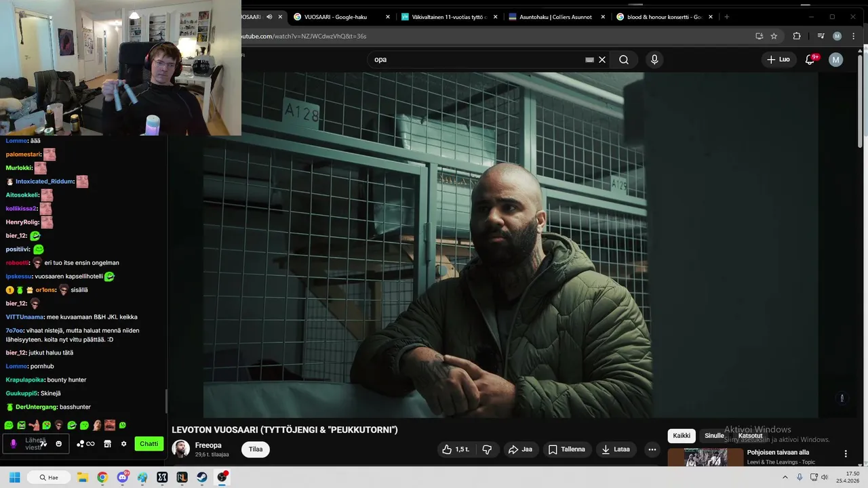This screenshot has width=868, height=488.
Task: Select the Kaikki filter chip
Action: point(682,436)
